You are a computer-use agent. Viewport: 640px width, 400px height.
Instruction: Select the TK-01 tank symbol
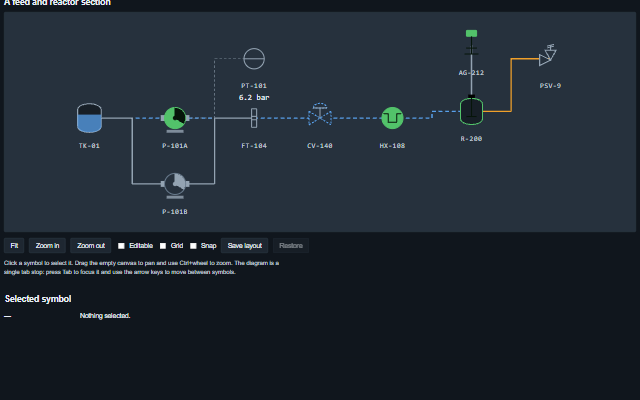point(89,118)
